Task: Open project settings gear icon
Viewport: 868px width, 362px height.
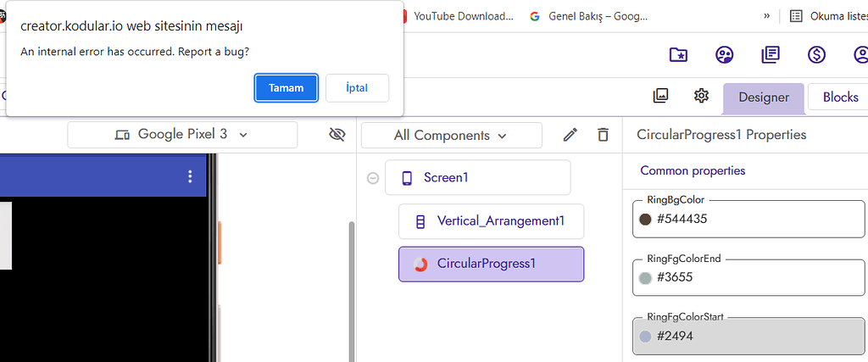Action: click(x=701, y=96)
